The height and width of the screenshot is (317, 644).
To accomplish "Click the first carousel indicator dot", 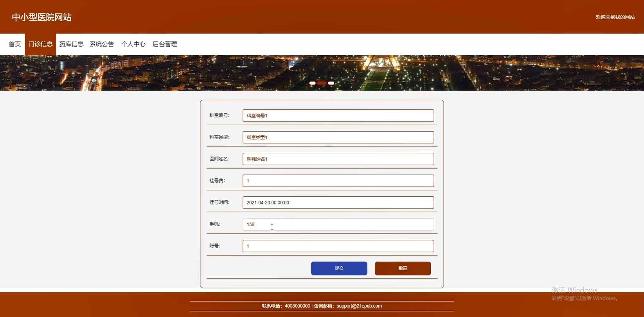I will coord(312,83).
